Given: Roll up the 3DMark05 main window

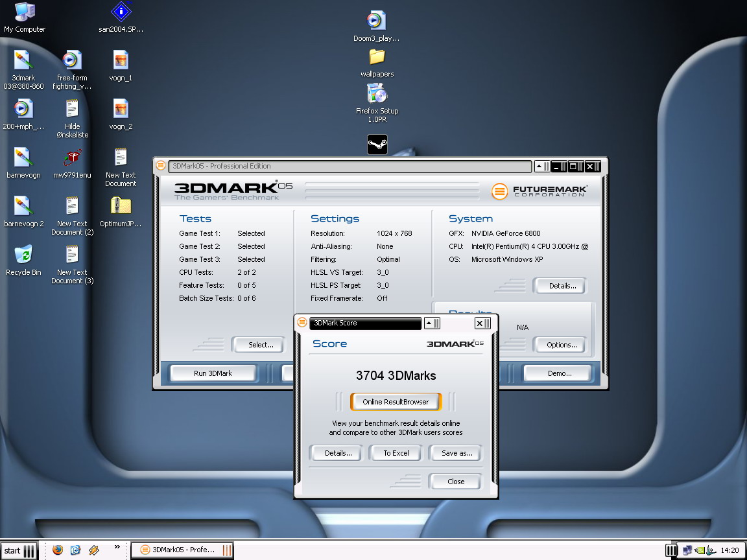Looking at the screenshot, I should pyautogui.click(x=542, y=166).
